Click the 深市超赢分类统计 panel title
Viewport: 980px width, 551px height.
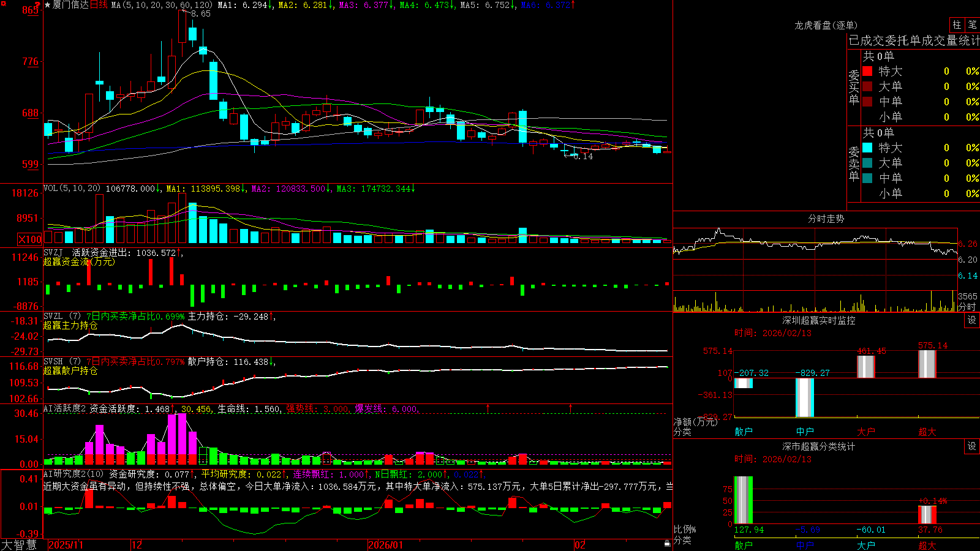[819, 446]
